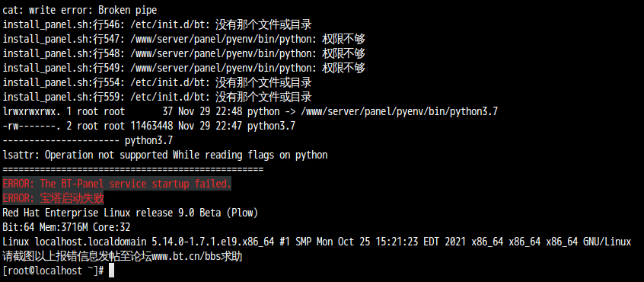Click the terminal cursor block after the prompt
The height and width of the screenshot is (282, 644).
click(x=111, y=271)
